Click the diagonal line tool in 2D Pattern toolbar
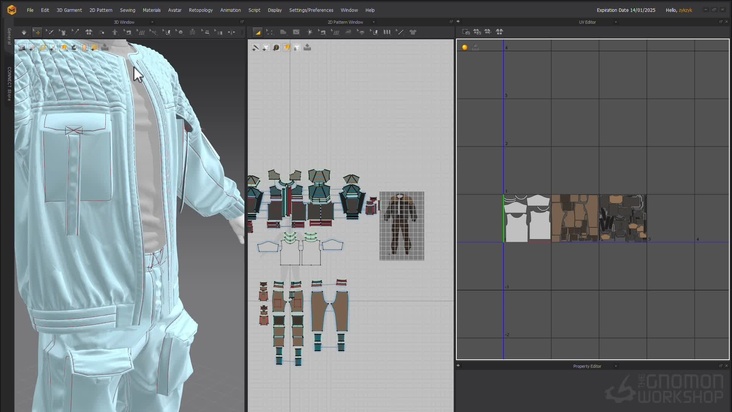 coord(400,32)
